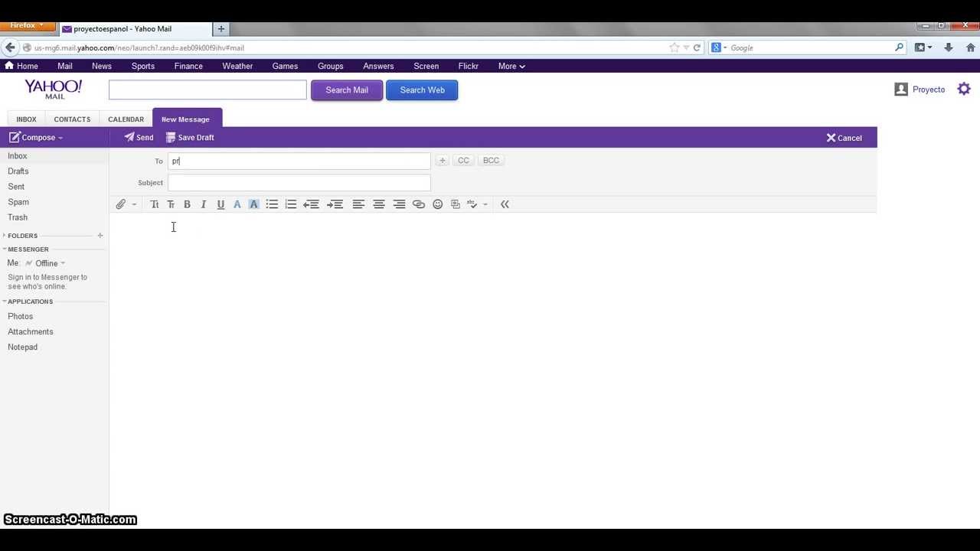Image resolution: width=980 pixels, height=551 pixels.
Task: Click the attach file paperclip icon
Action: (x=120, y=204)
